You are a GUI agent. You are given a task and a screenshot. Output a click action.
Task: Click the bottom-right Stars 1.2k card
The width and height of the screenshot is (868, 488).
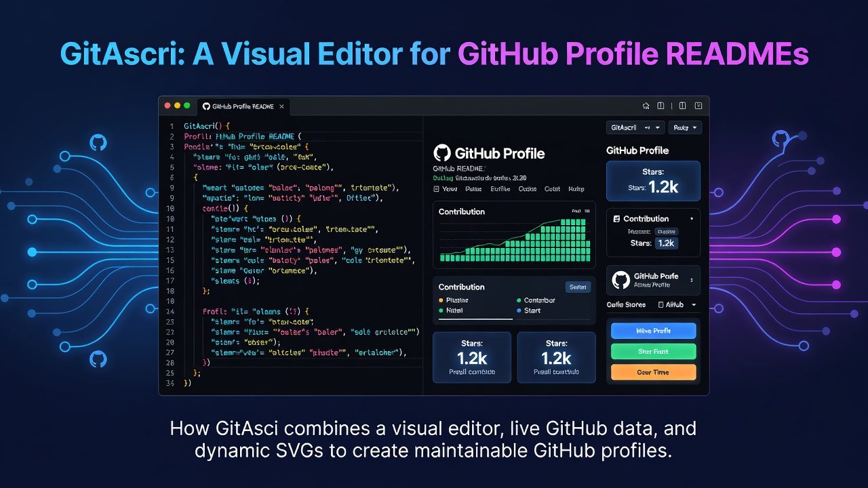click(557, 357)
